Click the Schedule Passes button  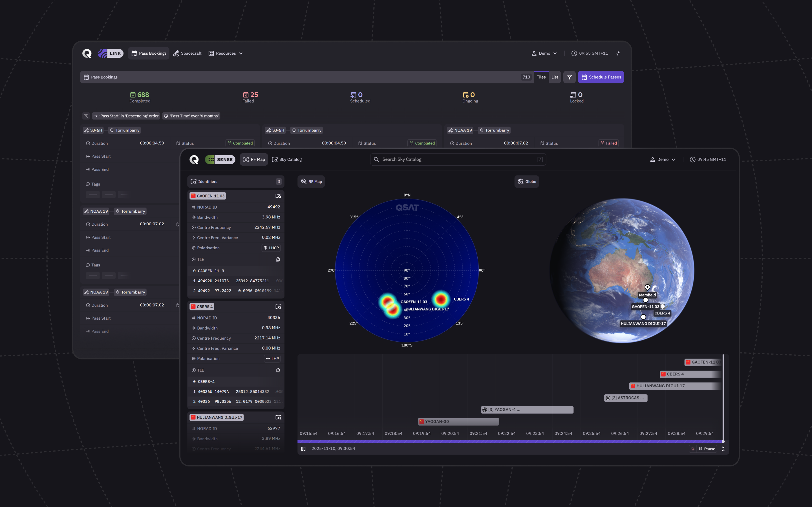601,77
